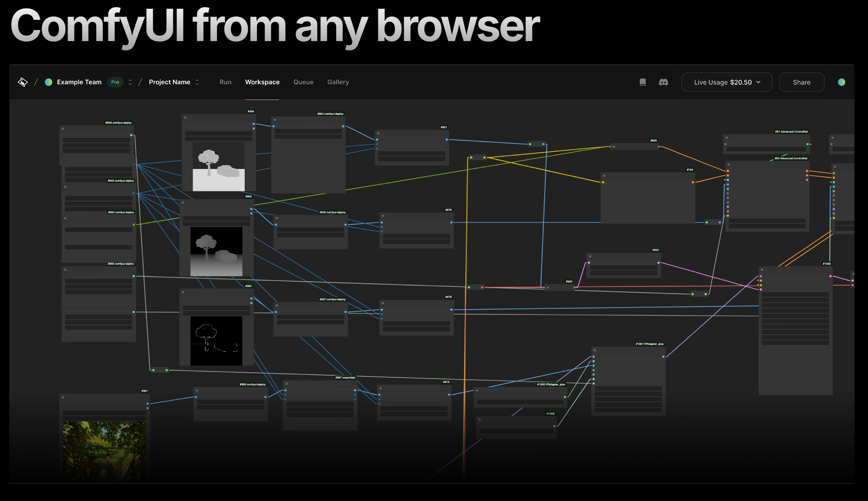Switch to the Queue tab
868x501 pixels.
[304, 82]
